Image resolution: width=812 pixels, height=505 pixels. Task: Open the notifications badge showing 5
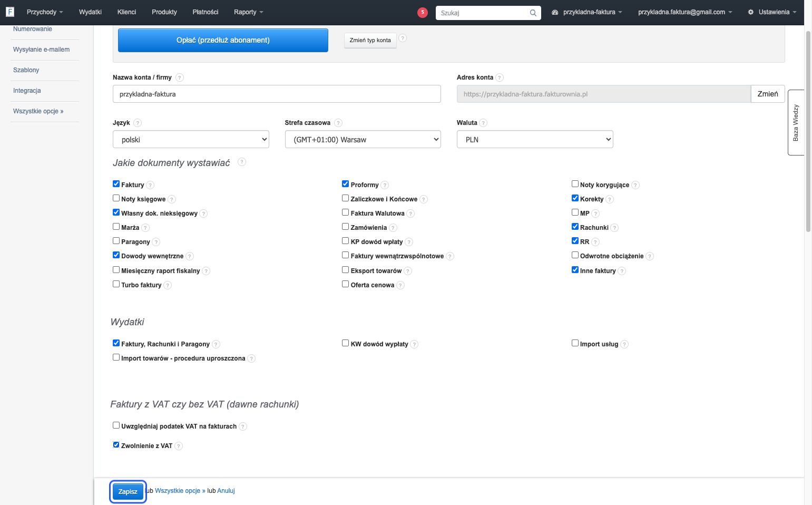pos(423,12)
